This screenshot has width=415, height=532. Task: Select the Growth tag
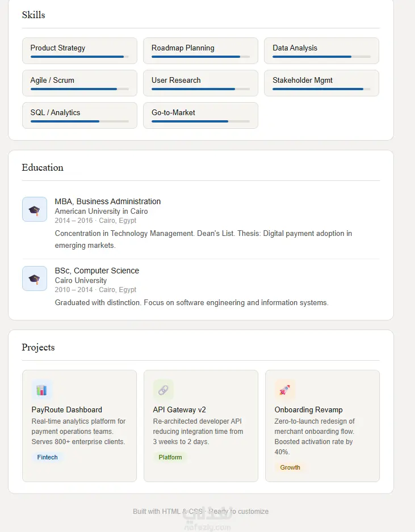[290, 467]
